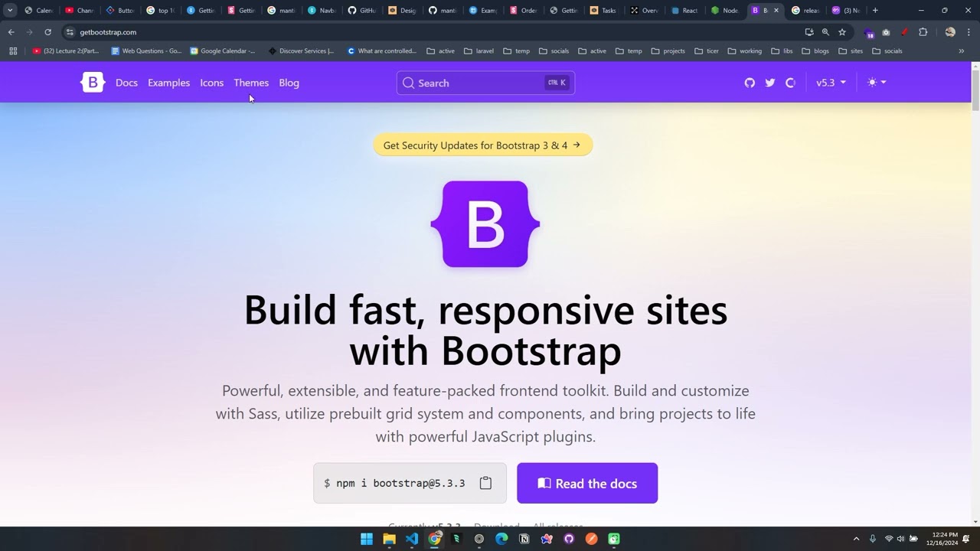
Task: Open the v5.3 version dropdown
Action: click(x=831, y=83)
